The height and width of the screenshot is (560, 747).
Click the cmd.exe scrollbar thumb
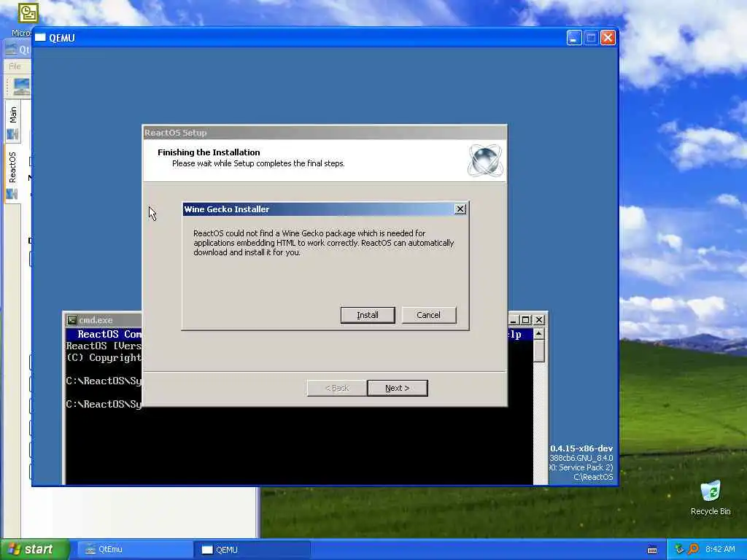[x=539, y=351]
